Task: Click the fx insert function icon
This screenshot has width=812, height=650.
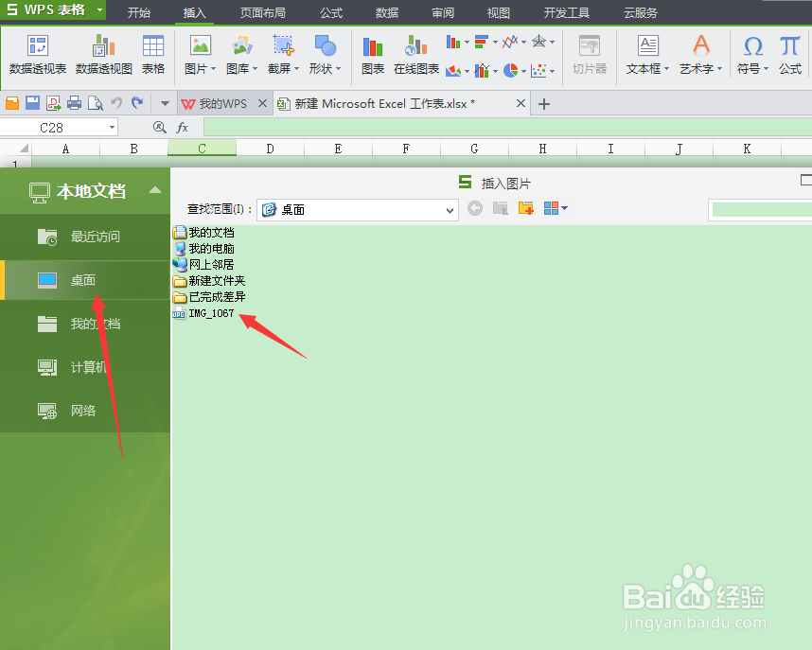Action: pyautogui.click(x=183, y=128)
